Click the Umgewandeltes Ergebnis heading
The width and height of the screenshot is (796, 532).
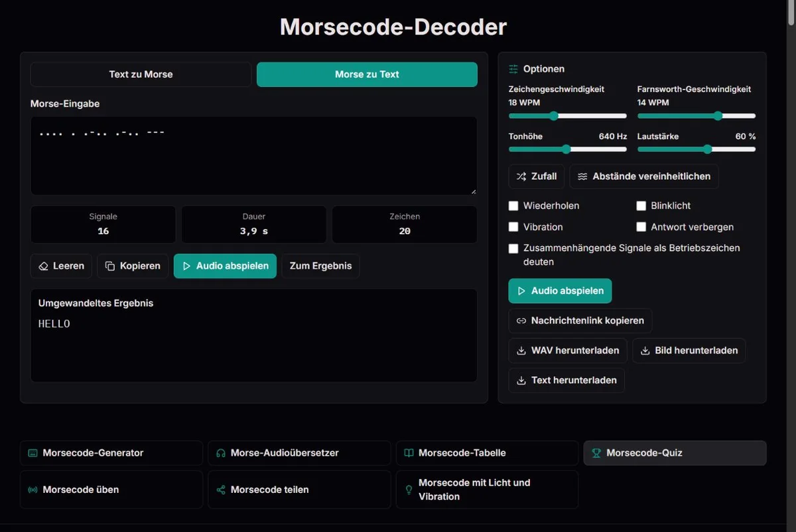[x=96, y=303]
